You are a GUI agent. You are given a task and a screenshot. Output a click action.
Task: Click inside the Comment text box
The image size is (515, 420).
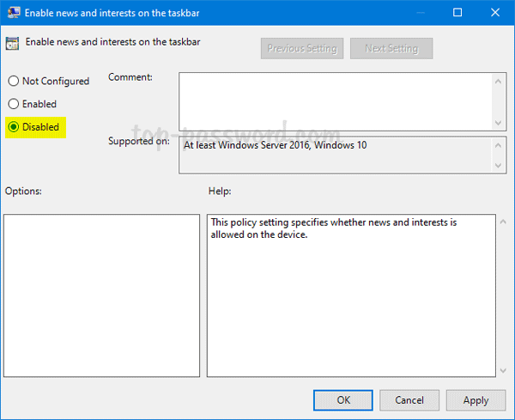[335, 100]
